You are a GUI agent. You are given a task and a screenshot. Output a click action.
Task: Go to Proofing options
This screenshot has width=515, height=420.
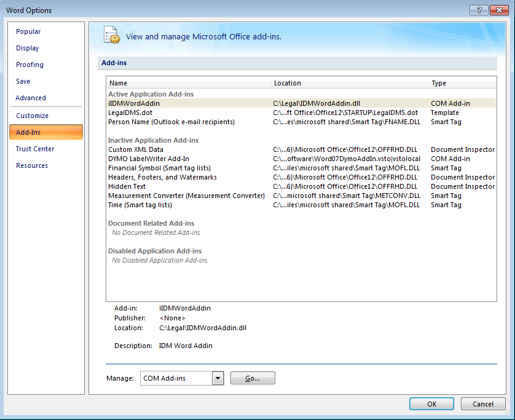pyautogui.click(x=29, y=65)
